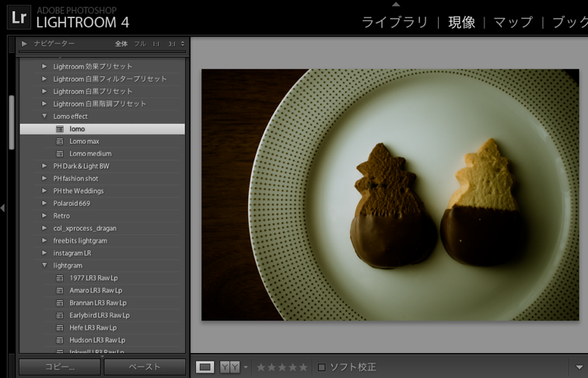The width and height of the screenshot is (588, 378).
Task: Switch to マップ module
Action: (512, 23)
